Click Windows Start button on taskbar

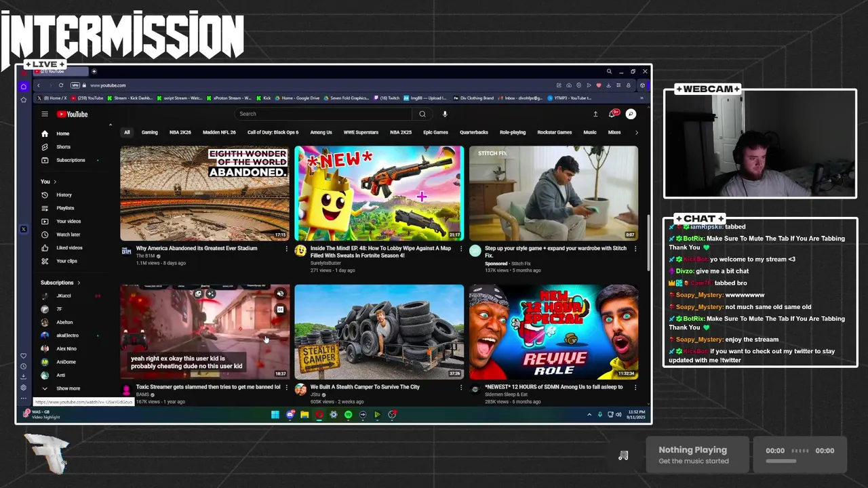(275, 415)
